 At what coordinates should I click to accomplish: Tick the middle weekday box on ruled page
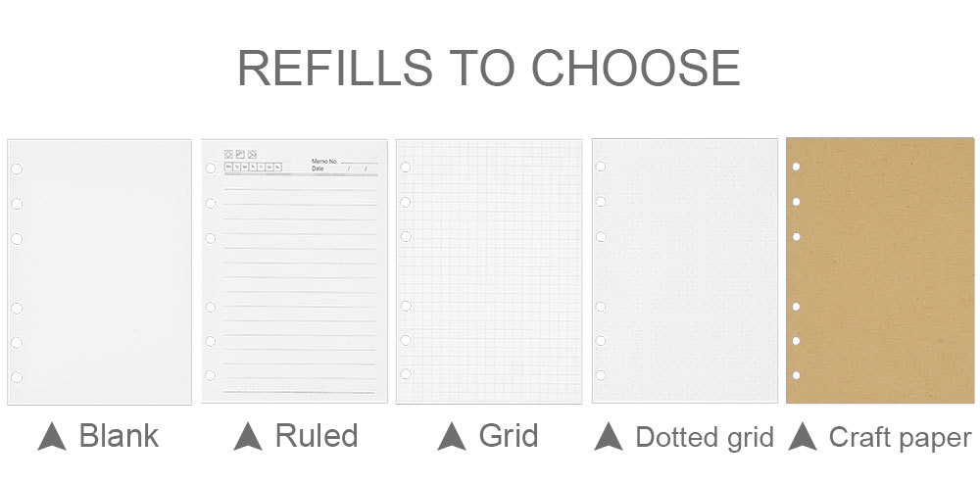click(253, 167)
